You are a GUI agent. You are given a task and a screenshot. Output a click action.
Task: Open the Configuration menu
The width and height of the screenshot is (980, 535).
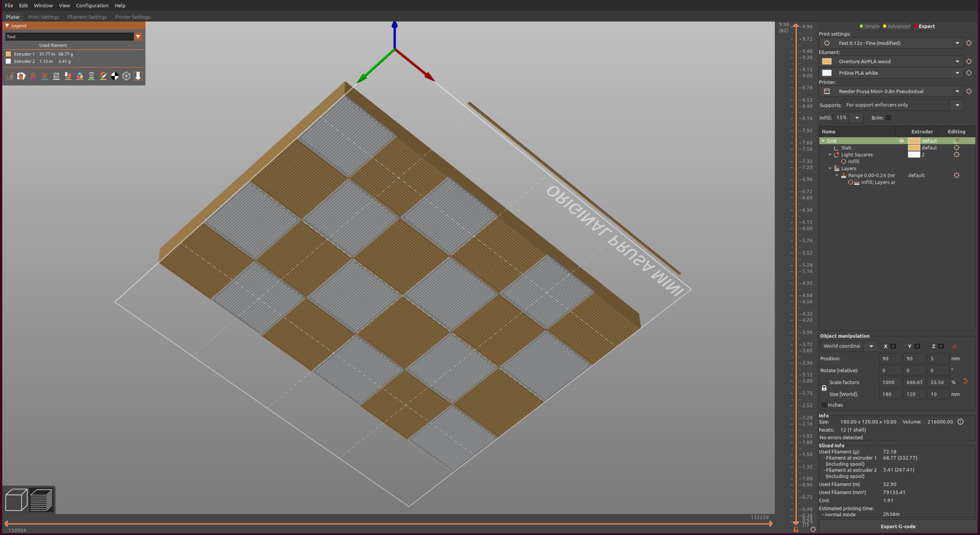click(x=92, y=5)
